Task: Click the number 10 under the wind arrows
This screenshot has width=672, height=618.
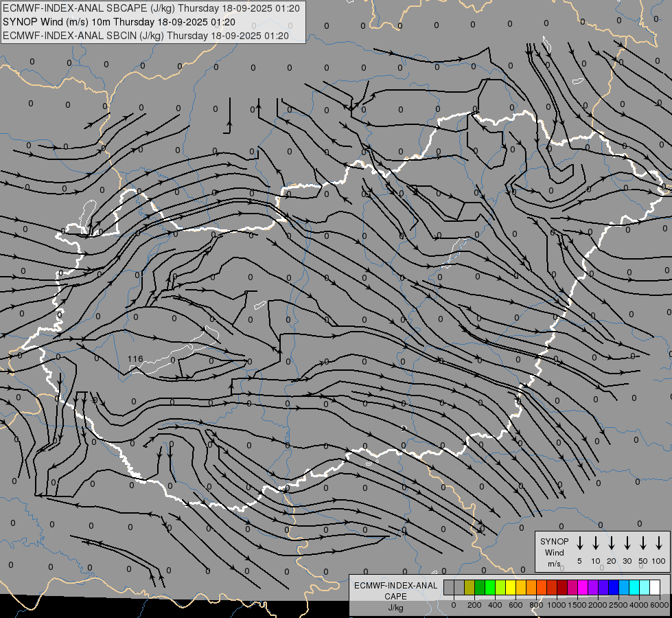Action: 596,561
